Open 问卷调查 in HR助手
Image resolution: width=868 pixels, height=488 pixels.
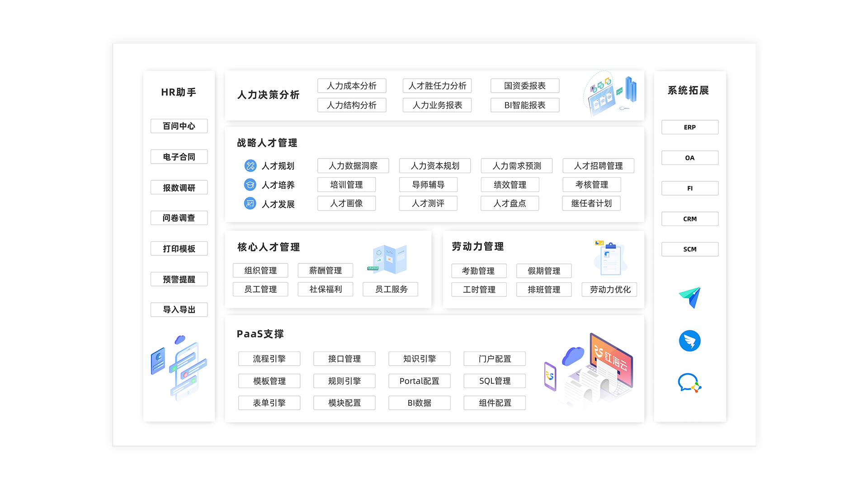coord(179,218)
